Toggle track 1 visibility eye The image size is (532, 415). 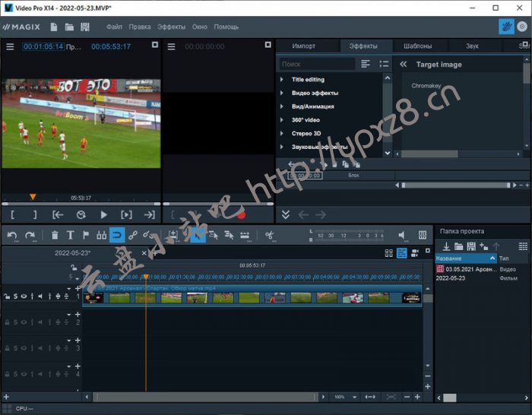point(24,296)
